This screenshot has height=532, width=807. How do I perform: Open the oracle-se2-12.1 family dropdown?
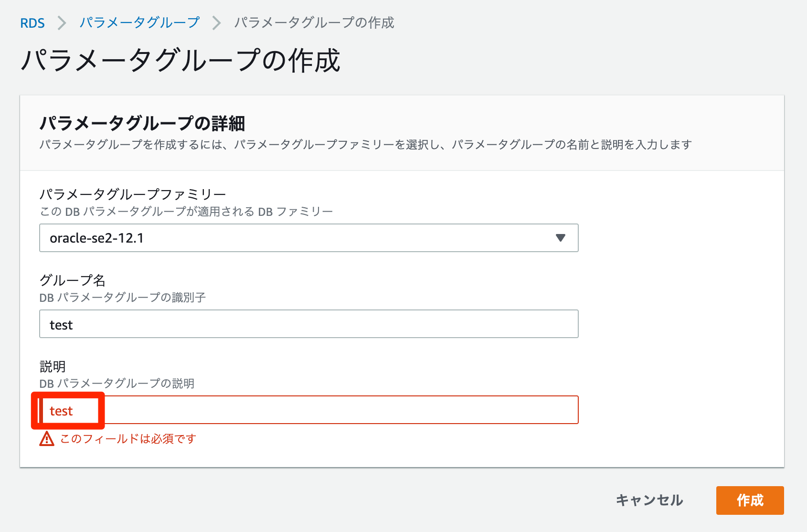tap(308, 238)
